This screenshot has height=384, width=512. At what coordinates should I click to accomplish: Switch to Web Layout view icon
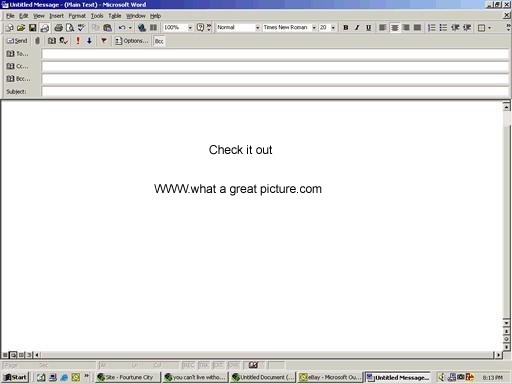click(x=13, y=355)
